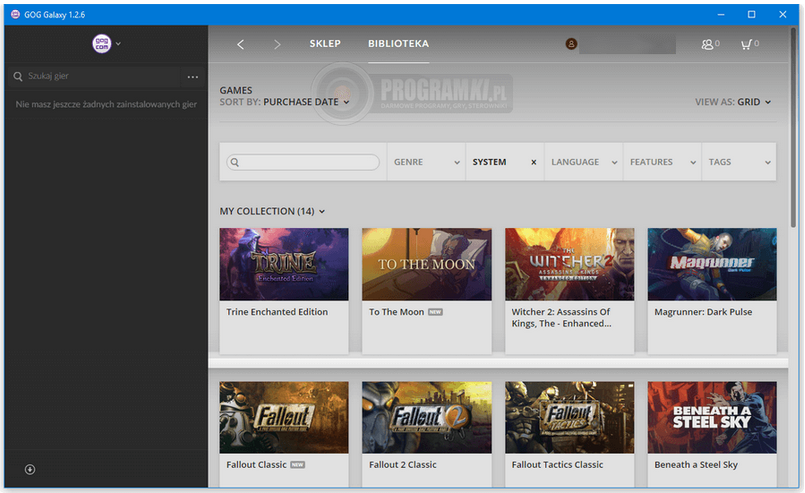
Task: Click 'Fallout 2 Classic' title text
Action: [402, 465]
